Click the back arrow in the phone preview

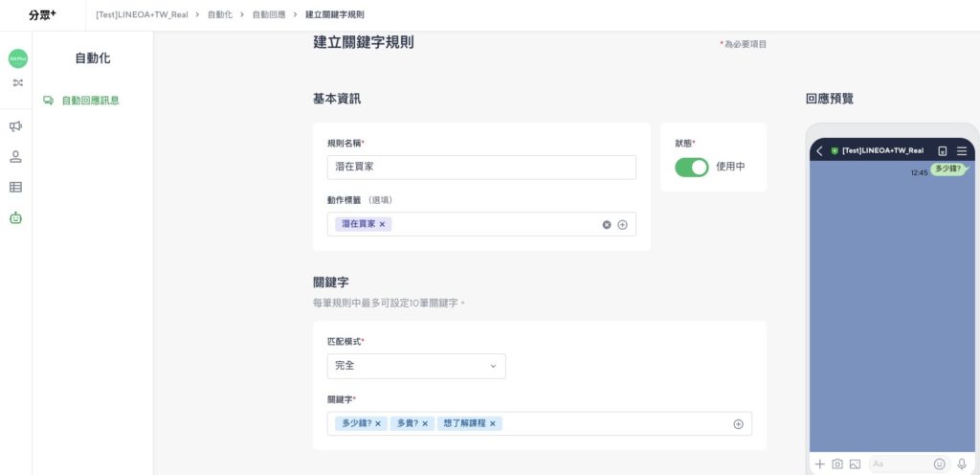coord(819,151)
